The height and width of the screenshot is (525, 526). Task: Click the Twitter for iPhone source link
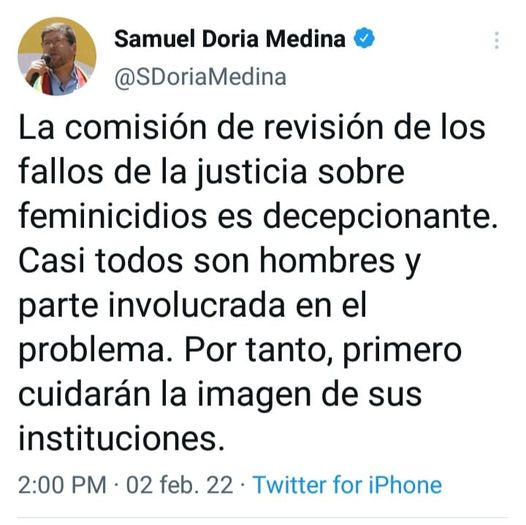pos(347,485)
